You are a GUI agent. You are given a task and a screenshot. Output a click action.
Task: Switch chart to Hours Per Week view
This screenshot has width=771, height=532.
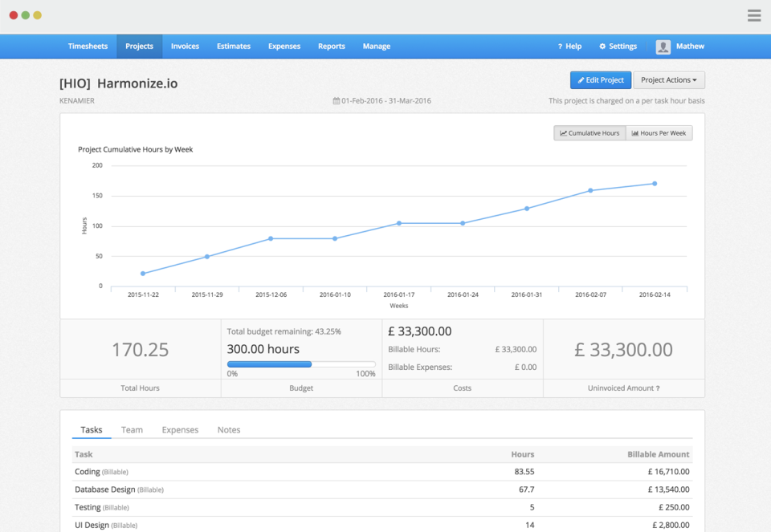[659, 132]
